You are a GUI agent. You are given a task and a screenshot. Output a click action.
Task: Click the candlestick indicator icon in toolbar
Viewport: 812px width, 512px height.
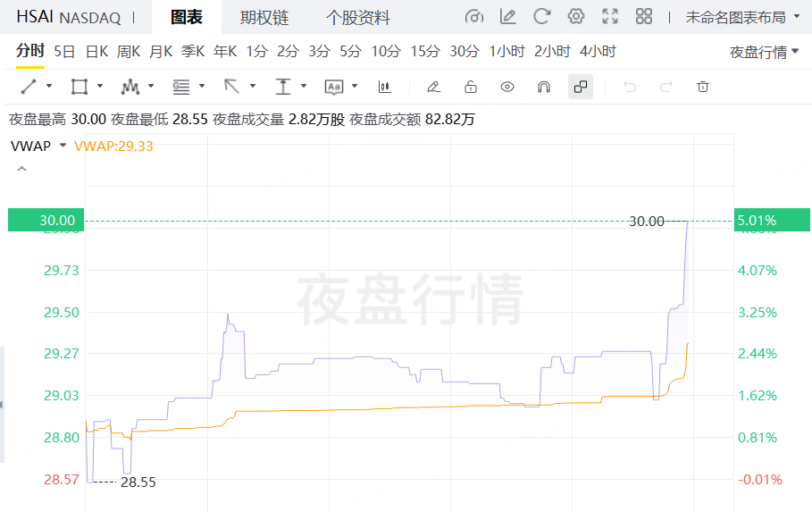(x=385, y=87)
